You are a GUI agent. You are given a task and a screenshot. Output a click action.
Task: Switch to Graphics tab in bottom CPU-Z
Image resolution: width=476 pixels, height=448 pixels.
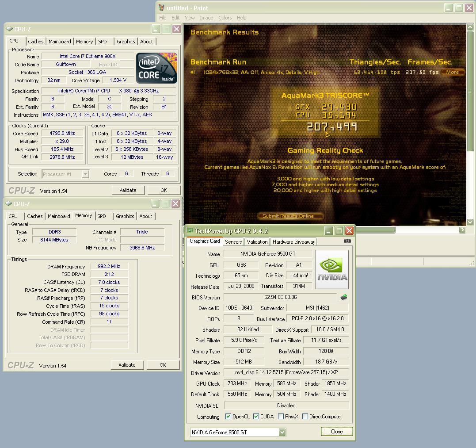125,216
